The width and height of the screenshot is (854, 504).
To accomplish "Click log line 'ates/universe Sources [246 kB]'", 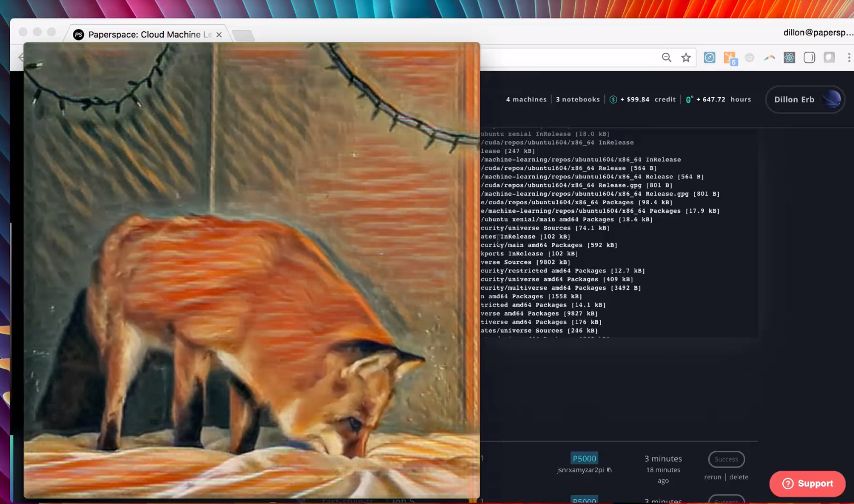I will pos(539,330).
